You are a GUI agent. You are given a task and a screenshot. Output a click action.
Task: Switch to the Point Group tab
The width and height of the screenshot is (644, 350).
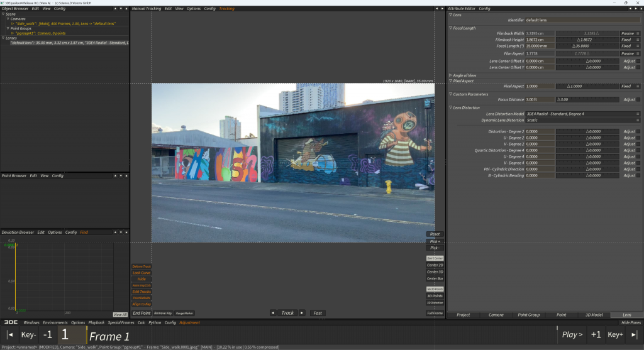click(528, 315)
